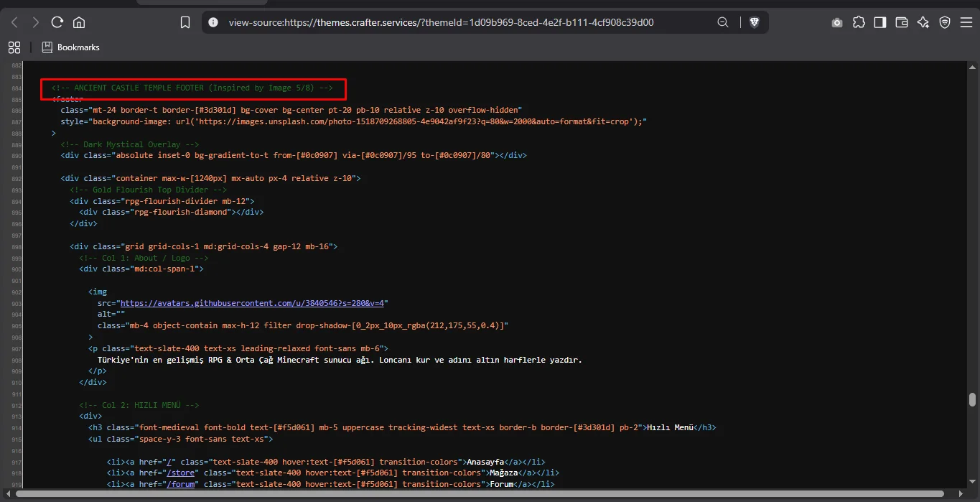Click the "md:col-span-1" div line
The image size is (980, 502).
pyautogui.click(x=141, y=269)
